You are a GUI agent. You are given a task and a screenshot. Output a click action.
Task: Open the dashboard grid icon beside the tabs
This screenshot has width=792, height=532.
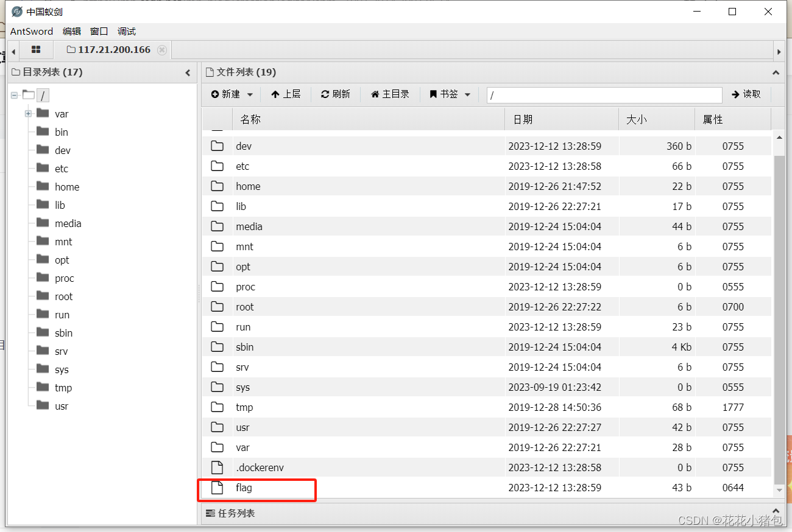point(36,49)
